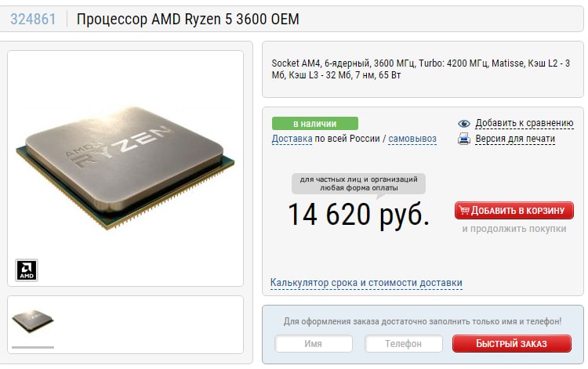Click the Быстрый заказ button
The width and height of the screenshot is (588, 369).
click(512, 343)
